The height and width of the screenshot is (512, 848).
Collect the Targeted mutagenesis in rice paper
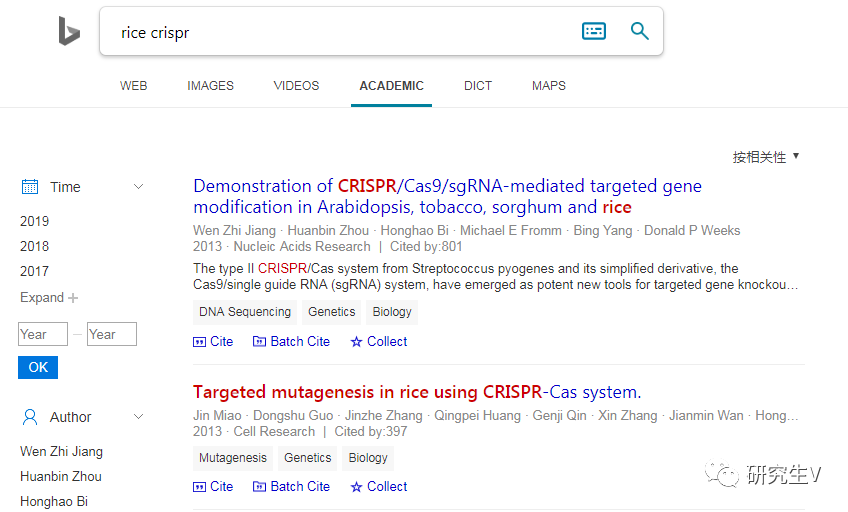click(x=378, y=486)
